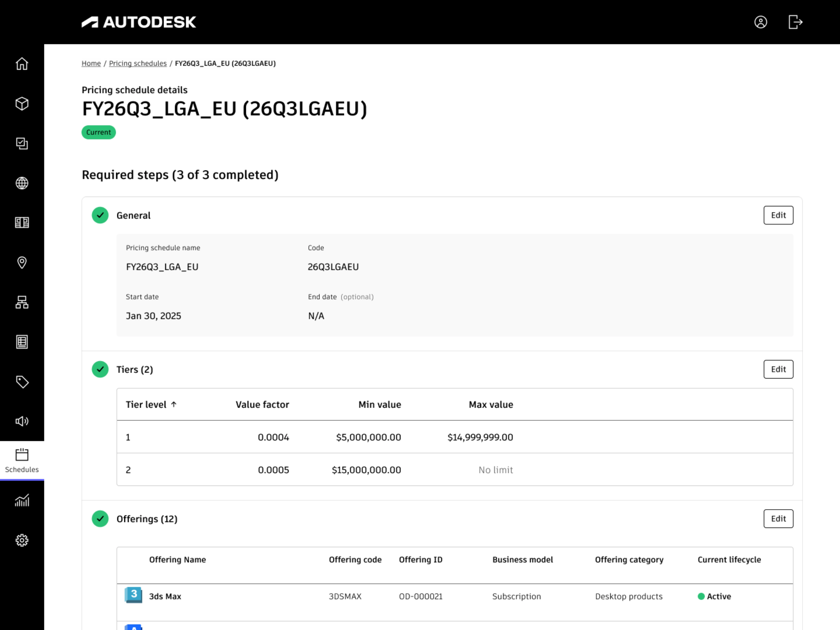Open the hierarchy icon in the sidebar
840x630 pixels.
point(22,302)
